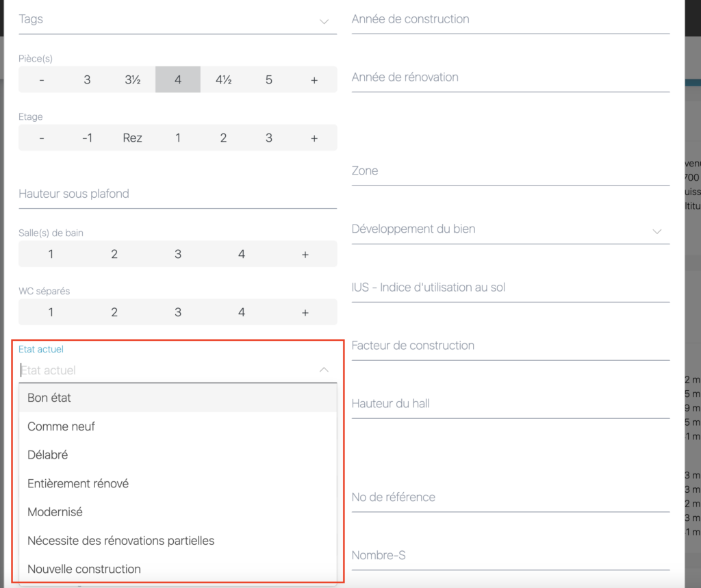Image resolution: width=701 pixels, height=588 pixels.
Task: Select 4 rooms in Pièce(s)
Action: 178,79
